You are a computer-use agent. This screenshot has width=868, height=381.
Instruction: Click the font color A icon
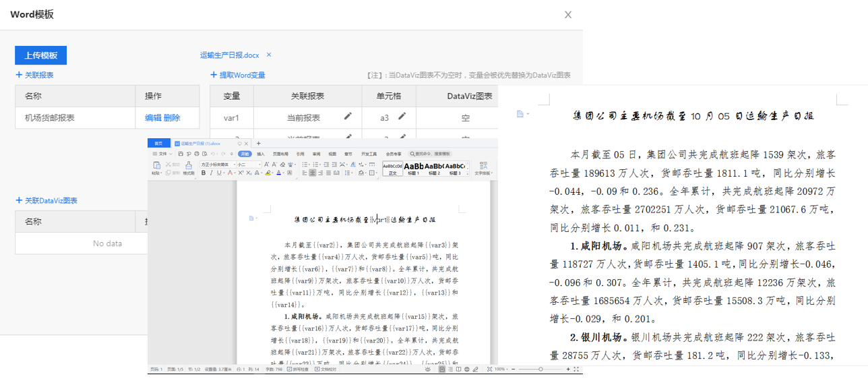tap(279, 173)
